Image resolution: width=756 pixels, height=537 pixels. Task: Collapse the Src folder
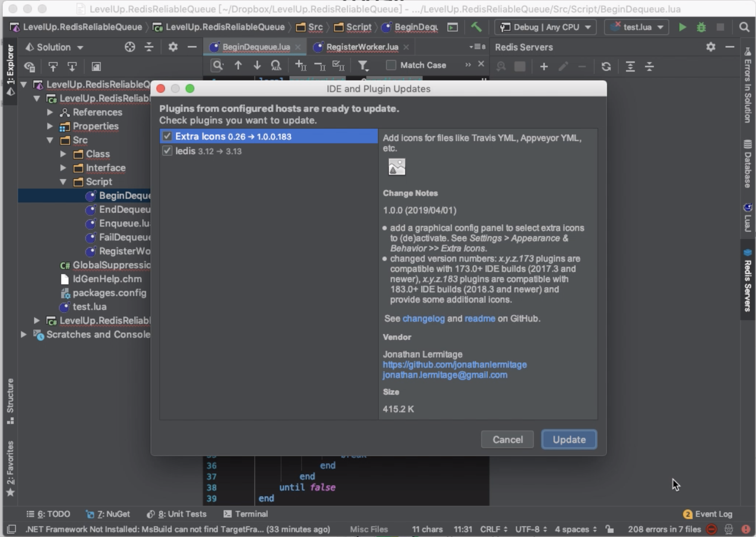click(x=50, y=140)
